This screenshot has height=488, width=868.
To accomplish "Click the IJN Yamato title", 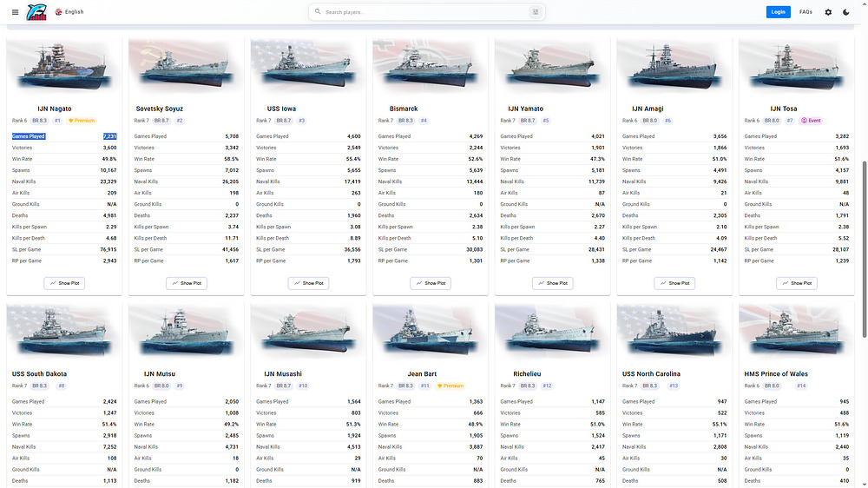I will point(525,109).
